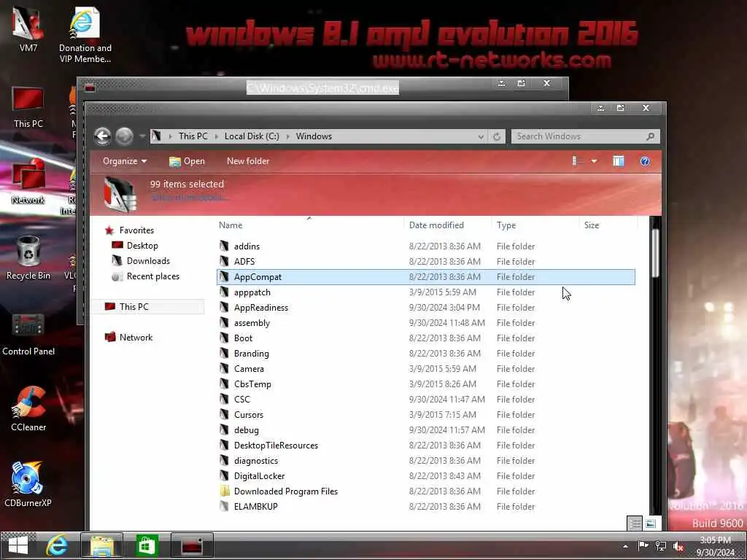Click the Open toolbar button

pyautogui.click(x=187, y=161)
